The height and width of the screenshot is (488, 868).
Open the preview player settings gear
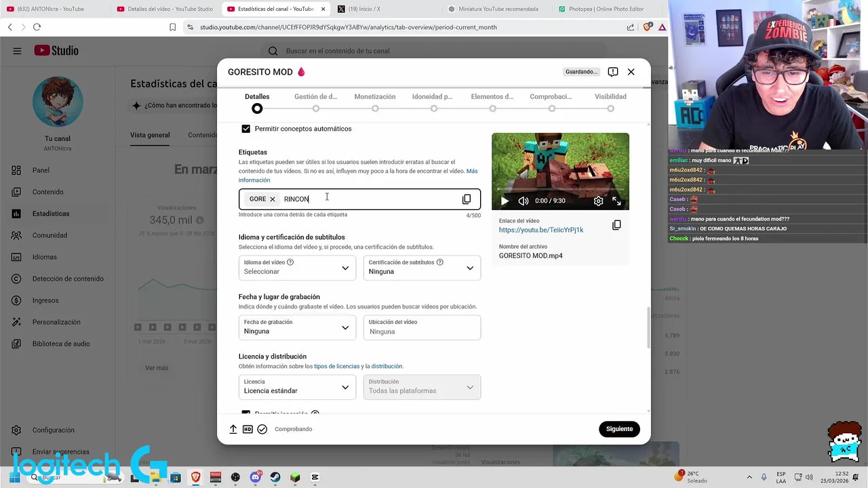click(x=598, y=201)
